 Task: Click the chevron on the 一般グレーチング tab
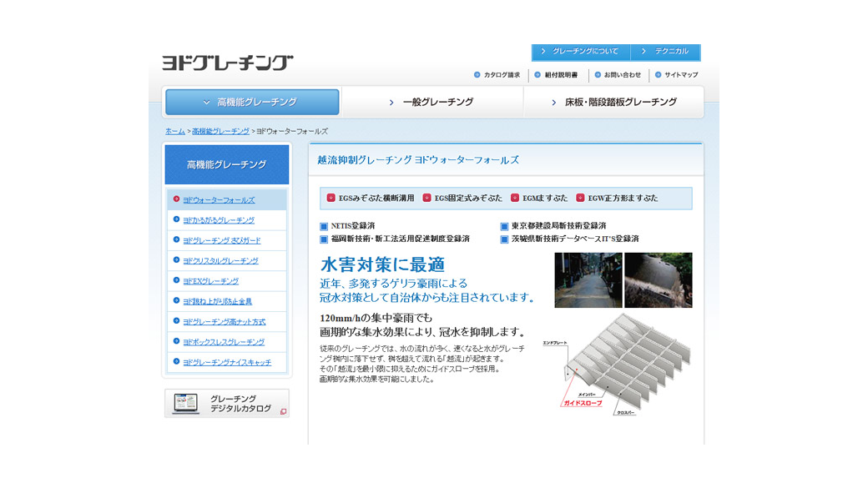[x=391, y=102]
